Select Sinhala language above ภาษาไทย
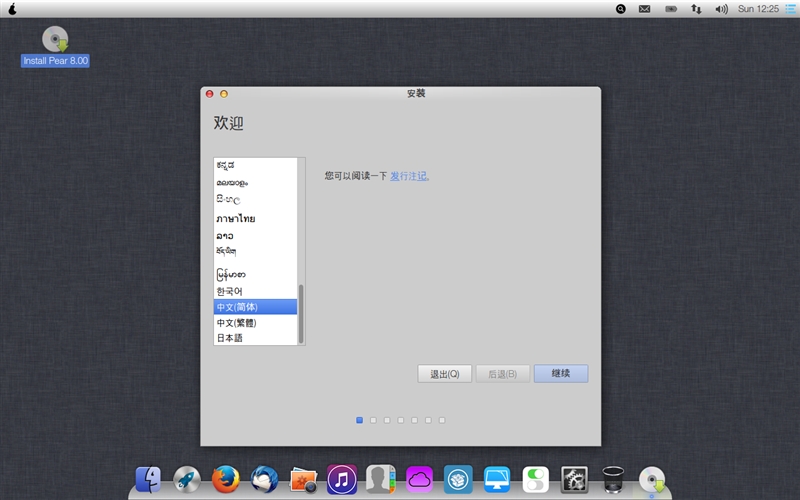 (x=255, y=200)
